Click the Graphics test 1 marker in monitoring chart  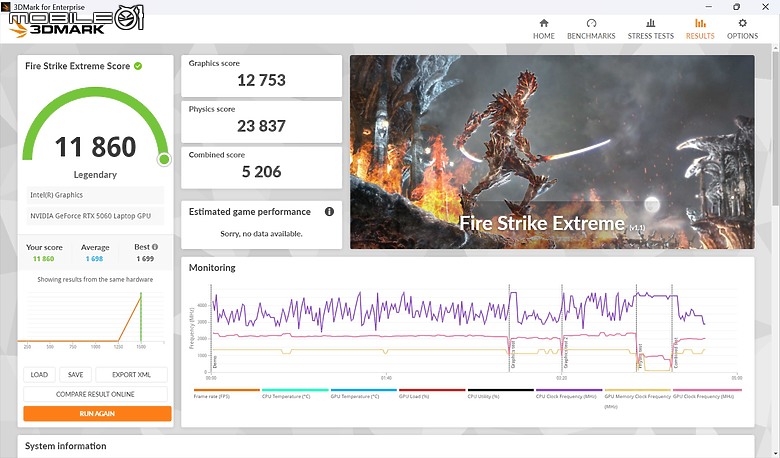point(513,354)
